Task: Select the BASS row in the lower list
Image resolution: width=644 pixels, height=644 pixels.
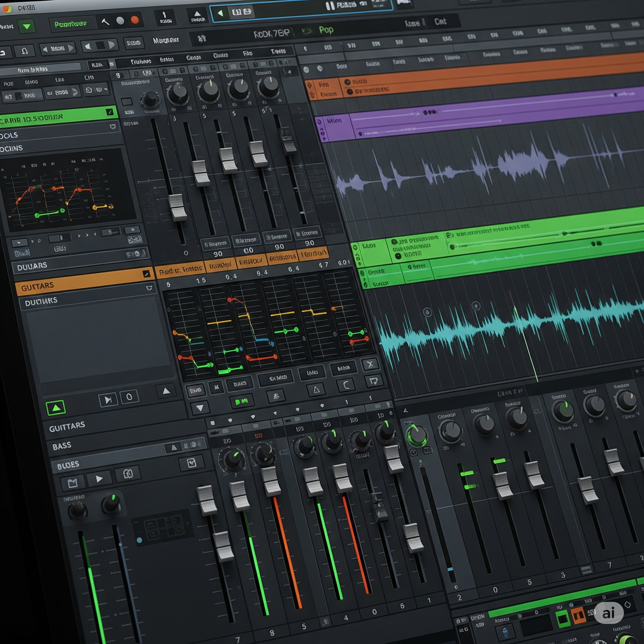Action: [62, 446]
